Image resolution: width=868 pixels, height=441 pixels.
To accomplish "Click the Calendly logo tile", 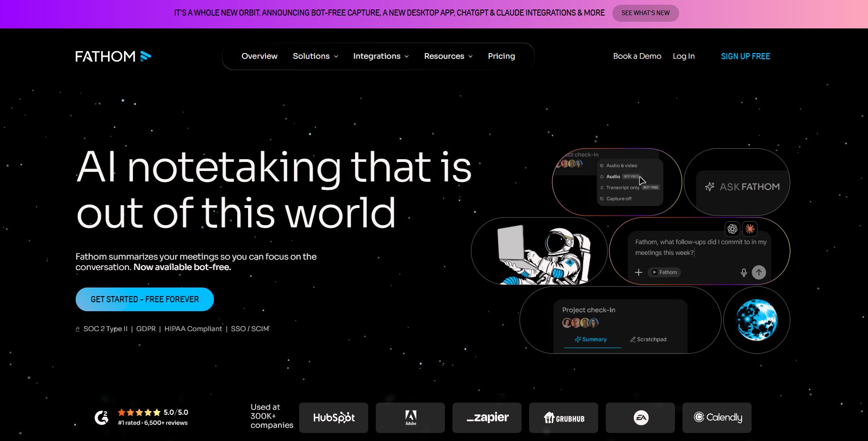I will 717,418.
